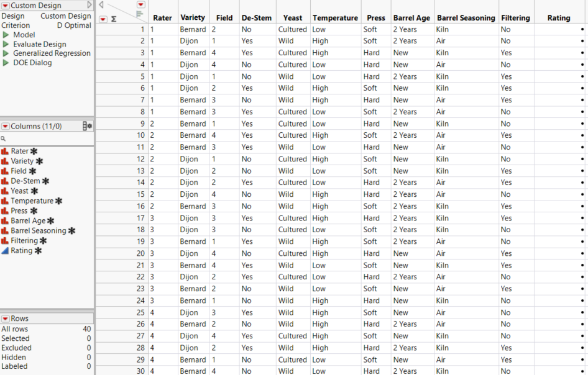Click the blue continuous modeling icon beside Rating
Screen dimensions: 588x375
click(x=6, y=251)
